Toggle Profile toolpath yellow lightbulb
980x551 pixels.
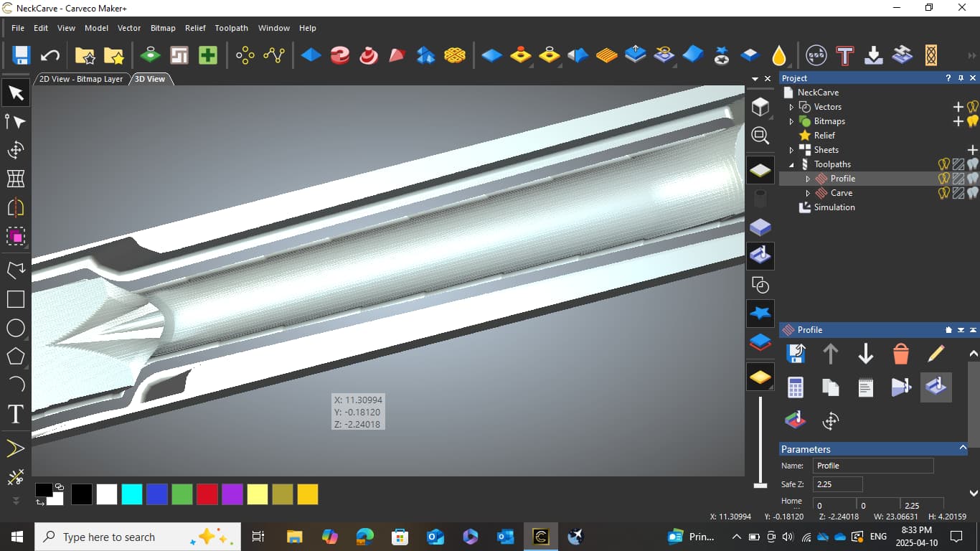(x=944, y=179)
